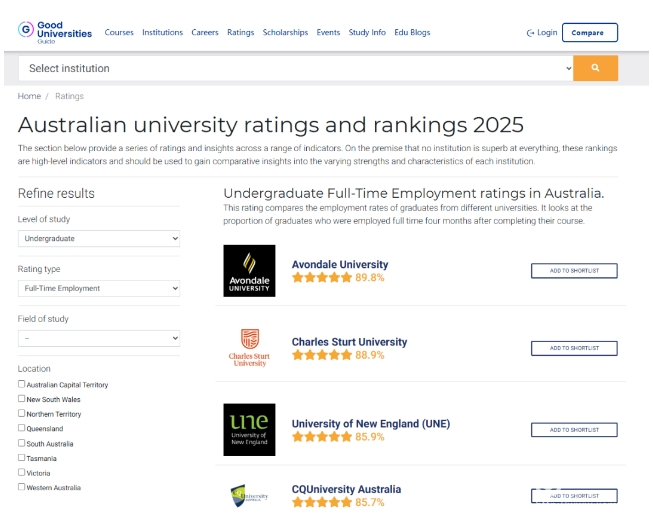
Task: Open the Avondale University logo thumbnail
Action: pos(249,271)
